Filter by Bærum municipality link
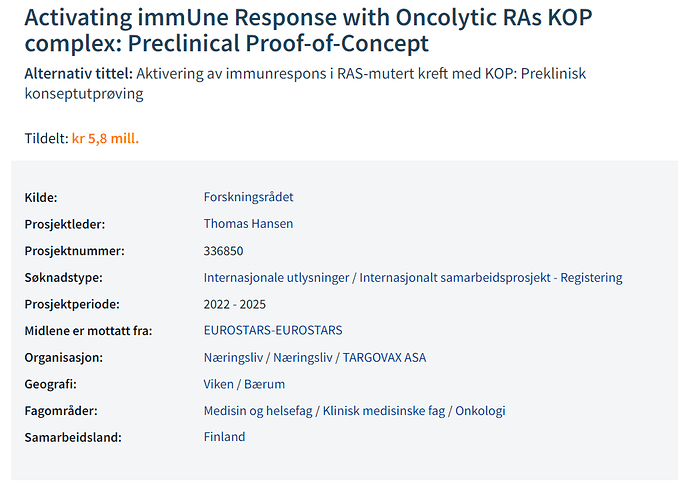This screenshot has width=690, height=485. (264, 384)
